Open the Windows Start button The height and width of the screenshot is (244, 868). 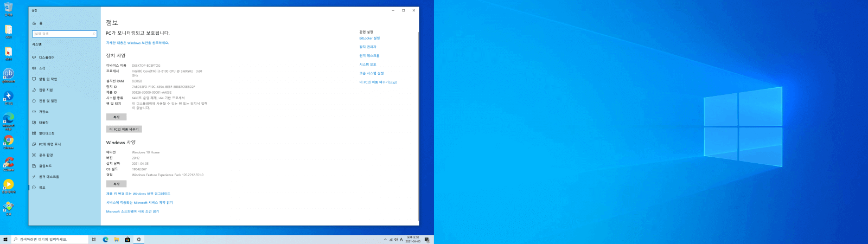pyautogui.click(x=5, y=239)
